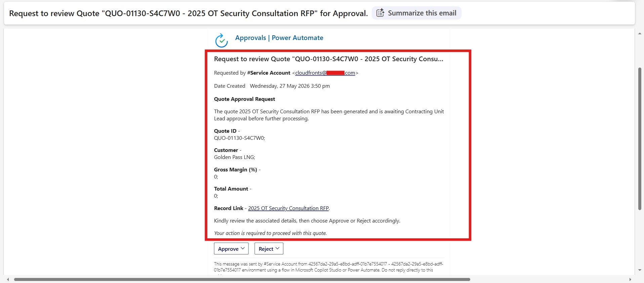644x283 pixels.
Task: Click the chevron arrow on the Reject button
Action: point(277,248)
